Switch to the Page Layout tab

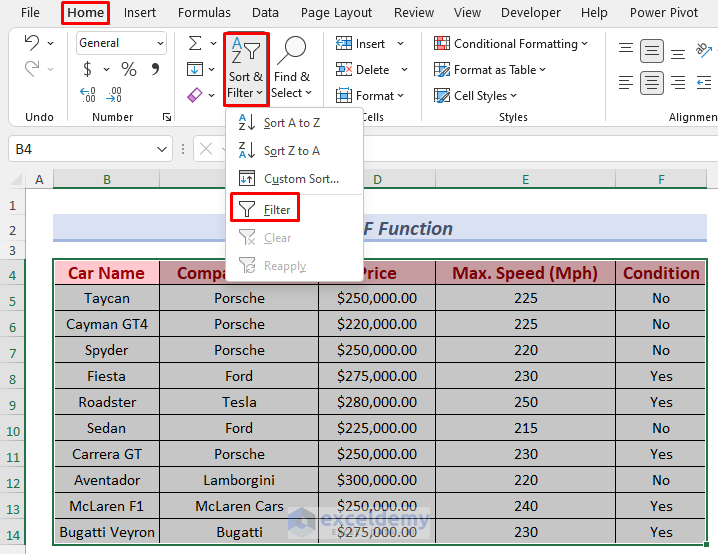click(336, 12)
